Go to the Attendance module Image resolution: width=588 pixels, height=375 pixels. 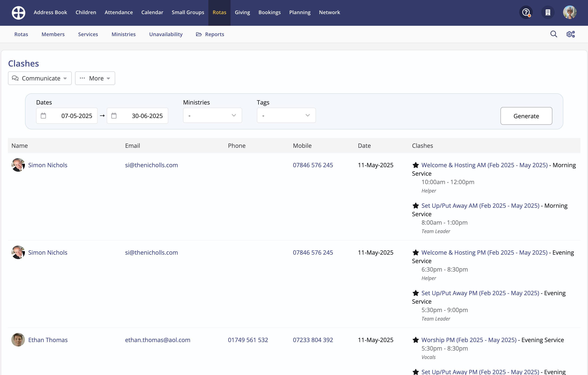click(x=119, y=12)
